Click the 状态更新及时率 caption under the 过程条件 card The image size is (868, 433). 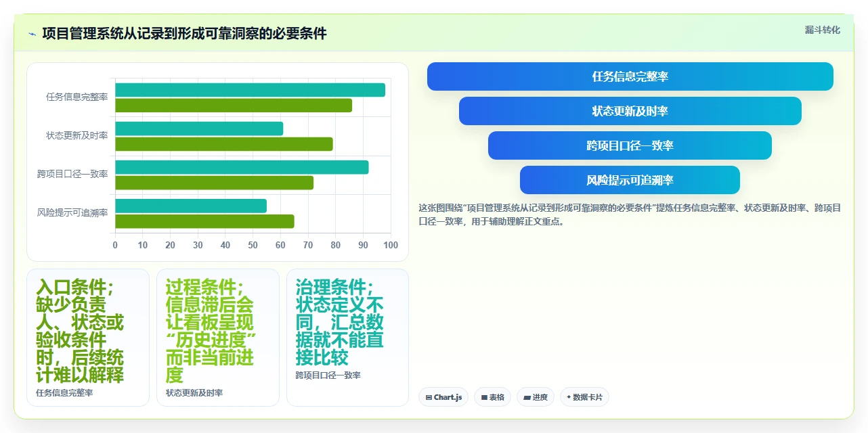tap(194, 392)
